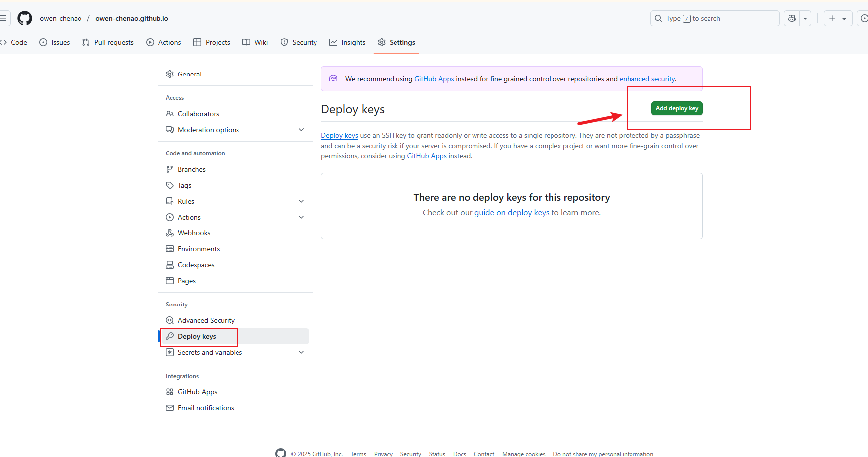Viewport: 868px width, 457px height.
Task: Go to the Projects tab
Action: 212,42
